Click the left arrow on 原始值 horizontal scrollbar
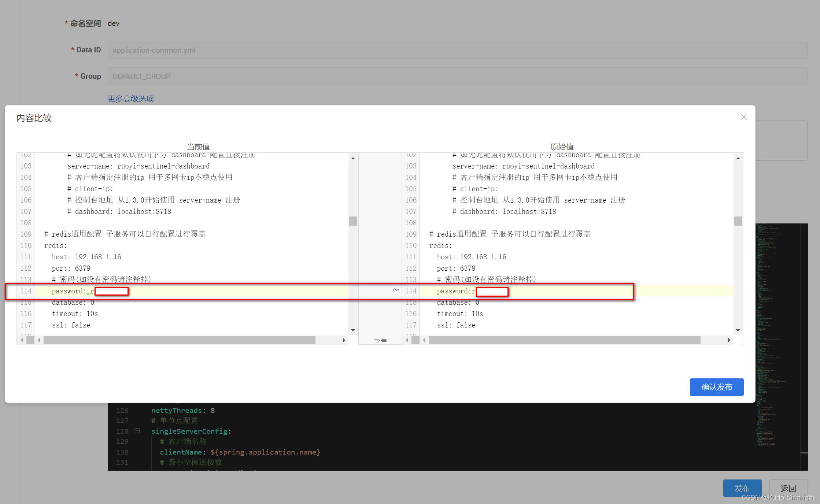Image resolution: width=820 pixels, height=504 pixels. pos(424,340)
